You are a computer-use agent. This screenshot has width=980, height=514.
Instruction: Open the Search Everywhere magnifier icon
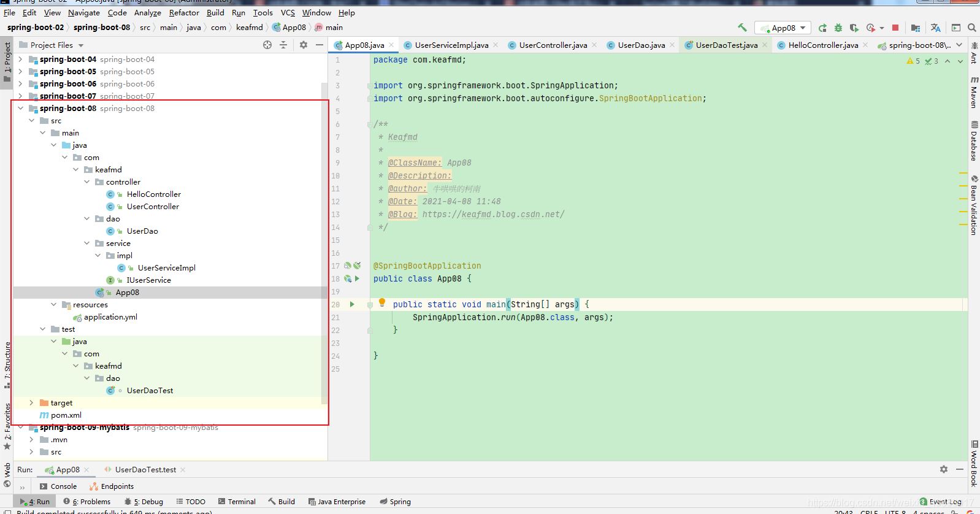pyautogui.click(x=971, y=28)
